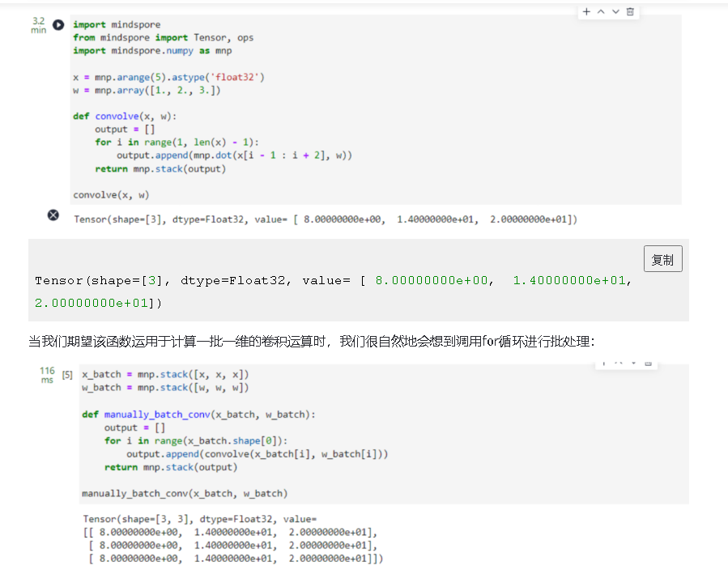Clear the first cell's output
This screenshot has width=728, height=570.
(53, 215)
